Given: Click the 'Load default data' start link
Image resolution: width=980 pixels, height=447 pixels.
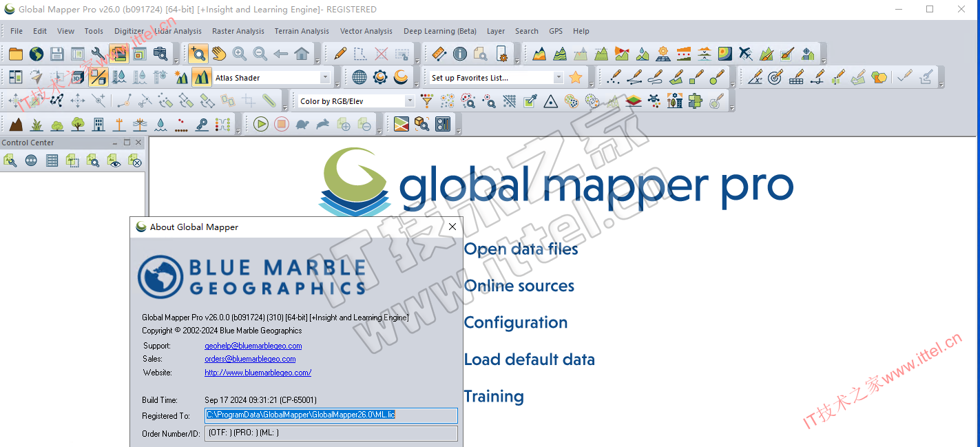Looking at the screenshot, I should (529, 360).
